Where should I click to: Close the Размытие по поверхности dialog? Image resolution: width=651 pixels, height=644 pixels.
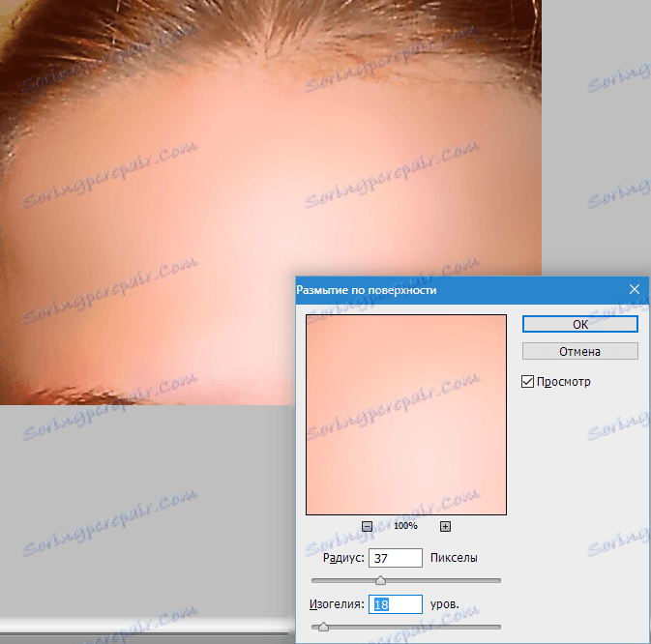(635, 289)
